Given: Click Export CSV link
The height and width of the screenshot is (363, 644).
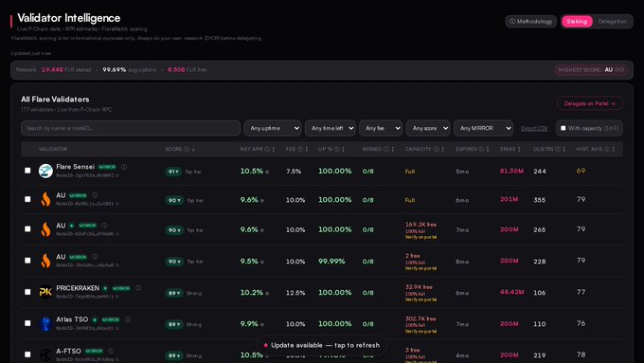Looking at the screenshot, I should 534,129.
